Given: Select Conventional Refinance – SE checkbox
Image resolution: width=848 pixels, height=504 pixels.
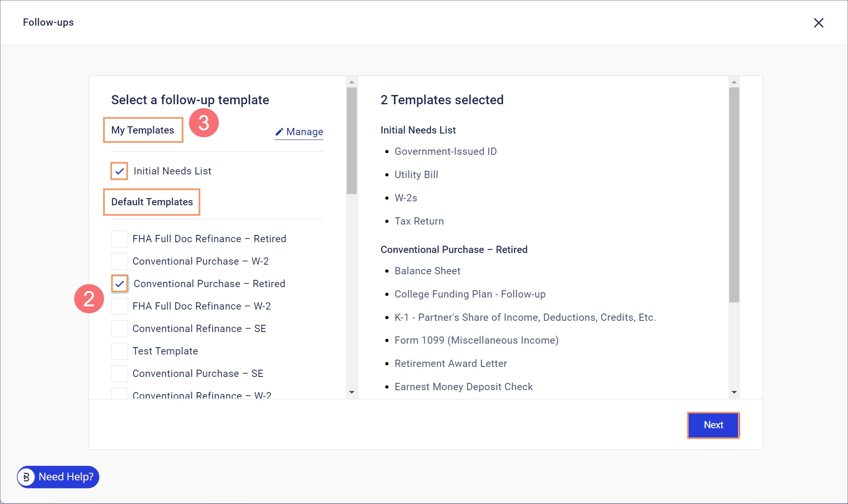Looking at the screenshot, I should [x=119, y=329].
